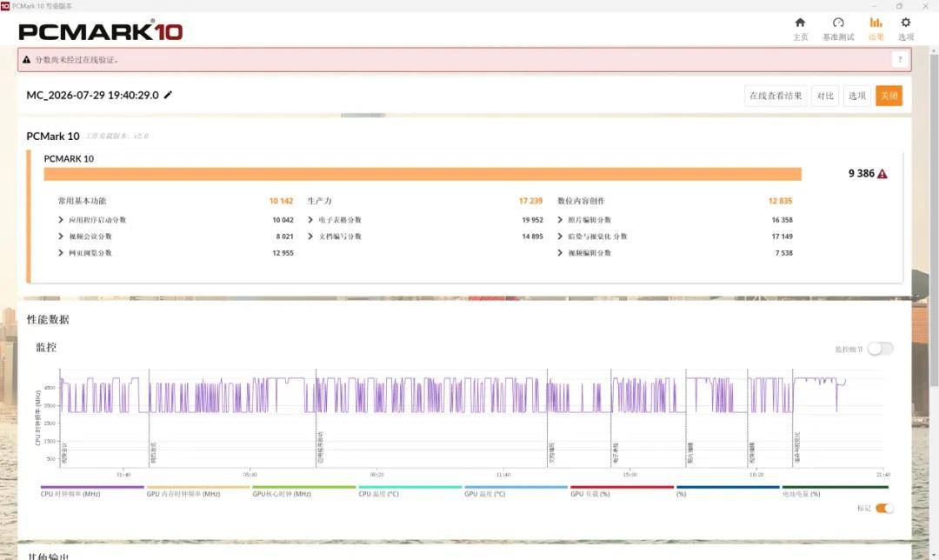
Task: Click the 生产力 score 17 239
Action: click(x=530, y=201)
